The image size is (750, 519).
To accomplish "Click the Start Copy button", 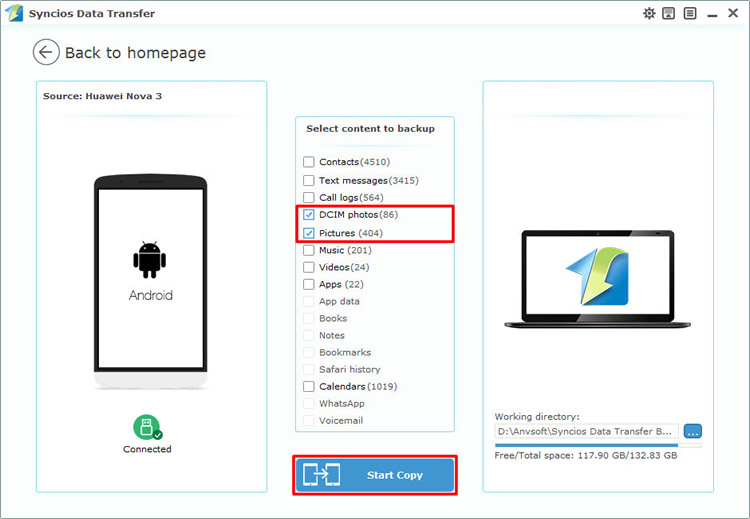I will pyautogui.click(x=375, y=475).
